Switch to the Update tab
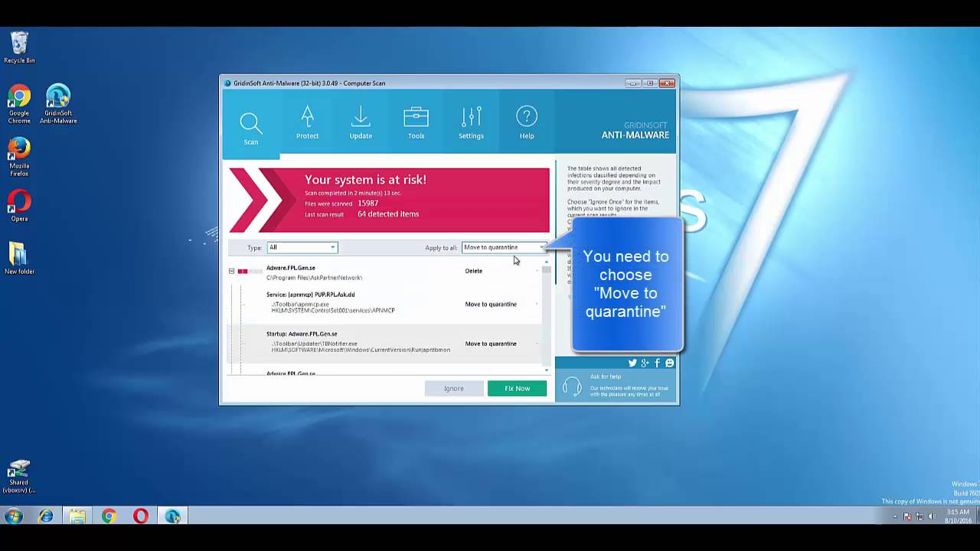This screenshot has width=980, height=551. [x=361, y=123]
